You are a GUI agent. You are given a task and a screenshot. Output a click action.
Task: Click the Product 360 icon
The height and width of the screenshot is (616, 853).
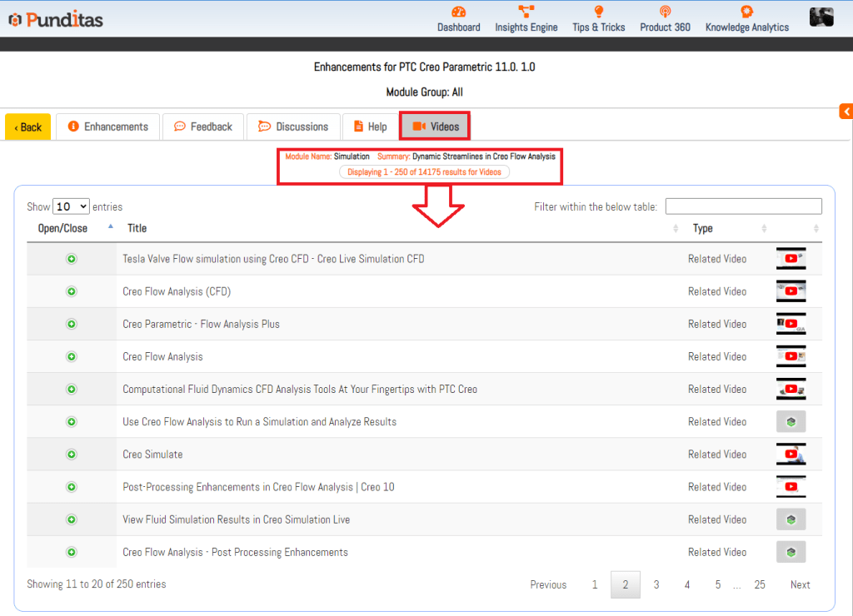pos(665,12)
